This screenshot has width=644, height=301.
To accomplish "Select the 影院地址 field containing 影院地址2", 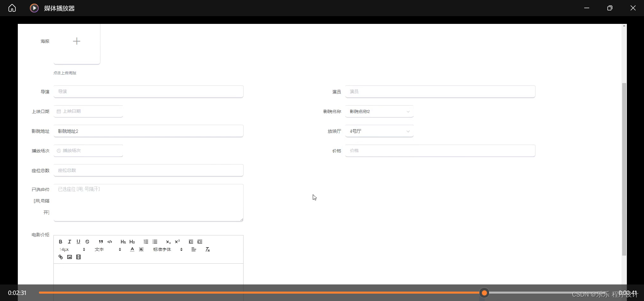I will point(148,131).
